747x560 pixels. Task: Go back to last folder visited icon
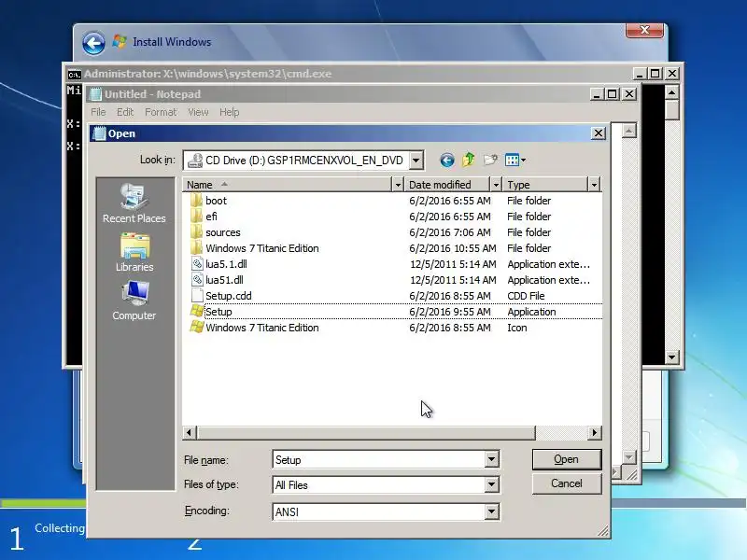447,160
